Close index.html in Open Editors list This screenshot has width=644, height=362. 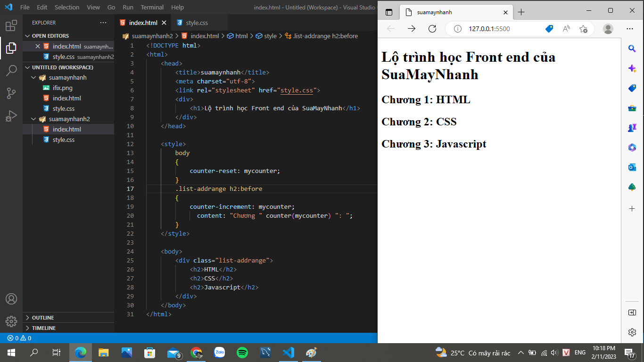click(38, 46)
